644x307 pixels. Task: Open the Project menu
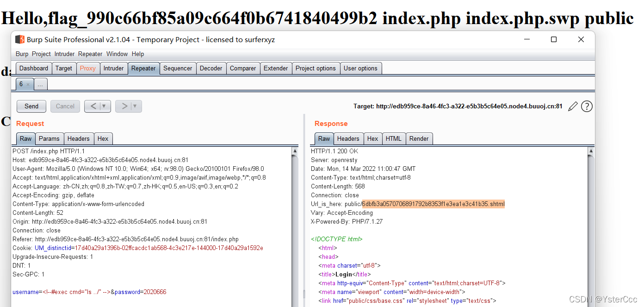point(41,54)
